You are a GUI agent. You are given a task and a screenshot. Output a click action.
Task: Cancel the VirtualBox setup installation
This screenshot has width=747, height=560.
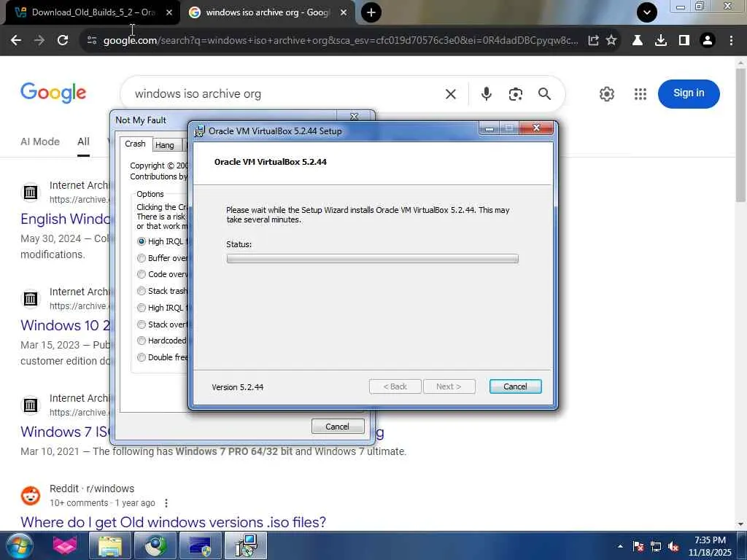pyautogui.click(x=515, y=386)
